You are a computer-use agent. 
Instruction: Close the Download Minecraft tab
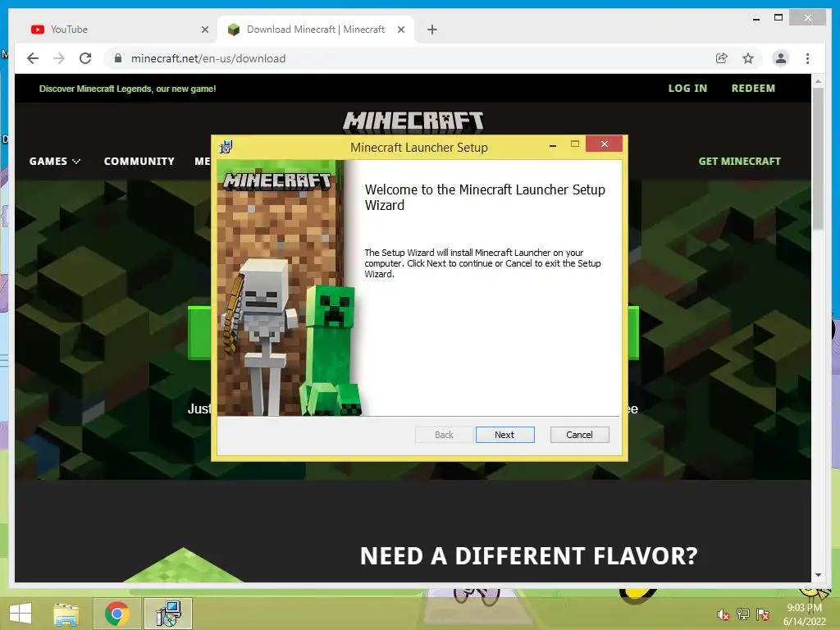click(x=400, y=30)
